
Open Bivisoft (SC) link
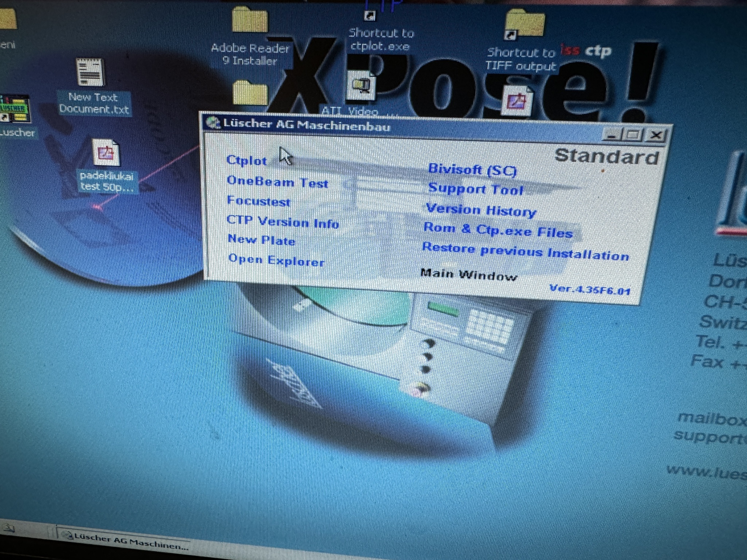coord(472,170)
